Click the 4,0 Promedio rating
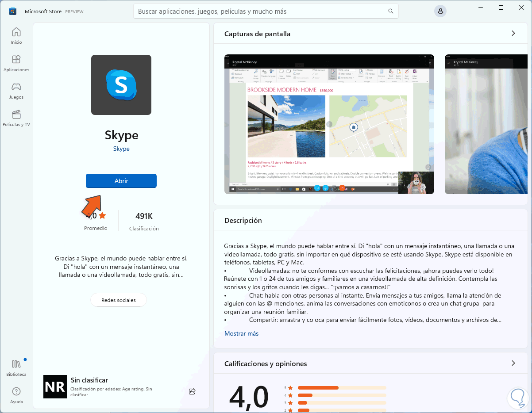 click(x=96, y=221)
